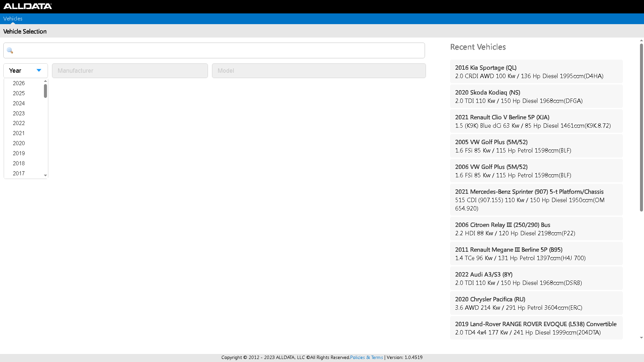The height and width of the screenshot is (362, 644).
Task: Open the Model dropdown
Action: (x=319, y=71)
